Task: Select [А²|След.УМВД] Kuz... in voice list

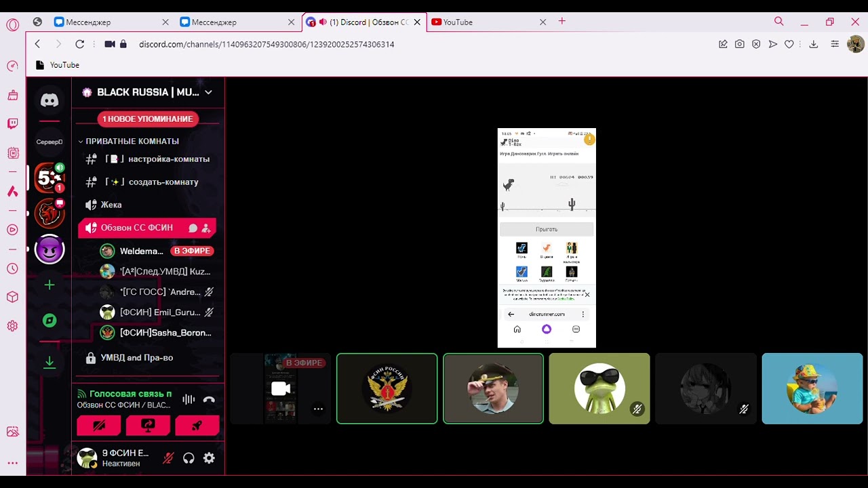Action: pyautogui.click(x=157, y=271)
